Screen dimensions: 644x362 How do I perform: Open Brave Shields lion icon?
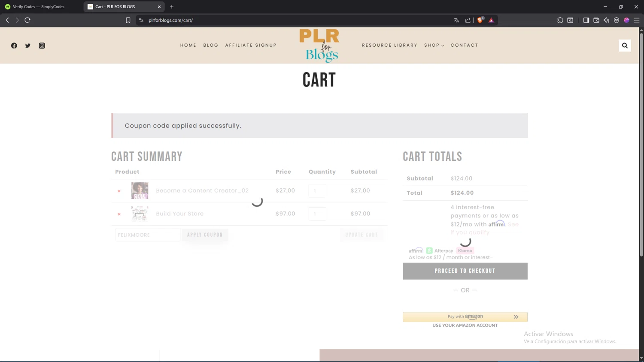(480, 20)
